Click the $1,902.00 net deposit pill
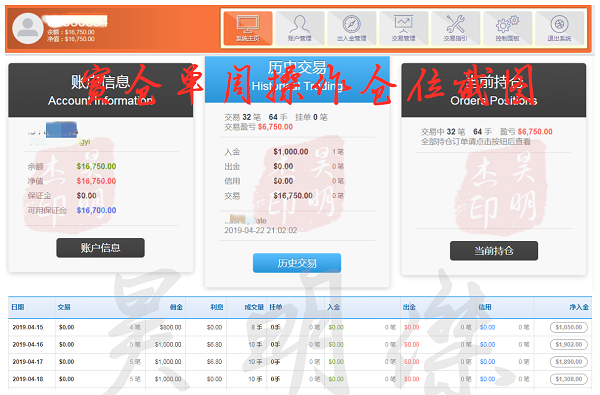Viewport: 600px width, 395px height. 569,344
